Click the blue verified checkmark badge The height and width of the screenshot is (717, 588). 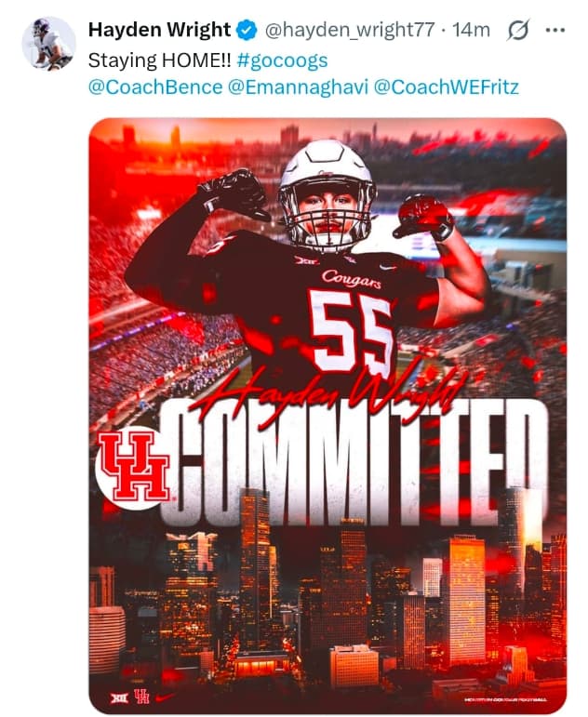pos(246,30)
